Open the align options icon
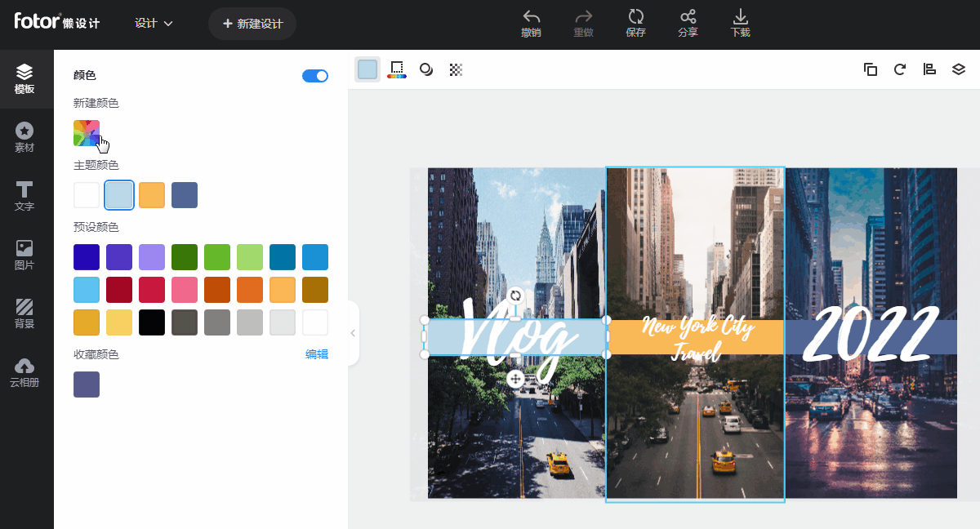Viewport: 980px width, 529px height. click(x=929, y=69)
